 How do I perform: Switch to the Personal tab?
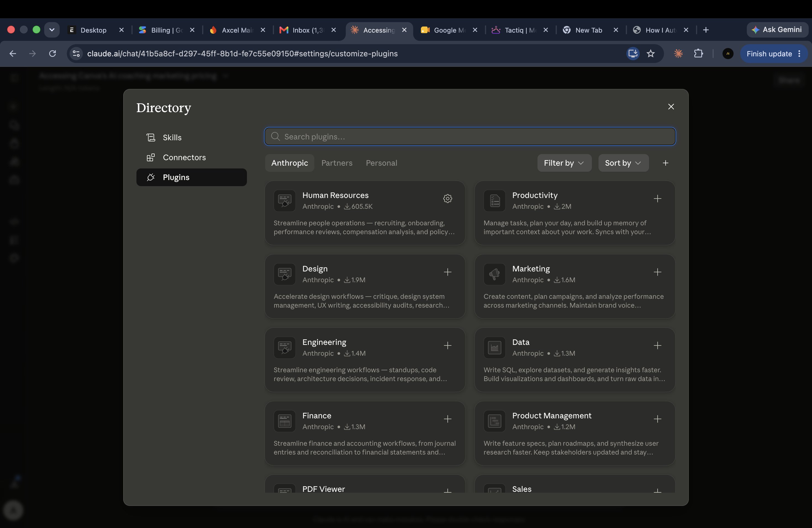pos(381,163)
